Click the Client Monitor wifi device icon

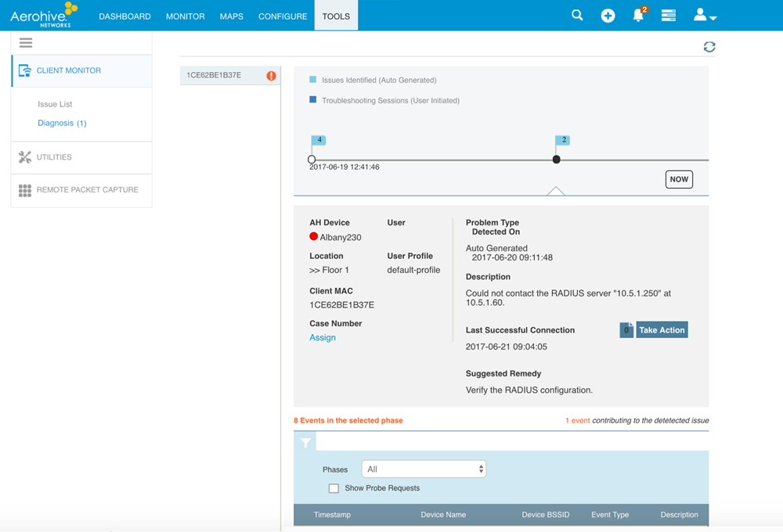pyautogui.click(x=24, y=70)
